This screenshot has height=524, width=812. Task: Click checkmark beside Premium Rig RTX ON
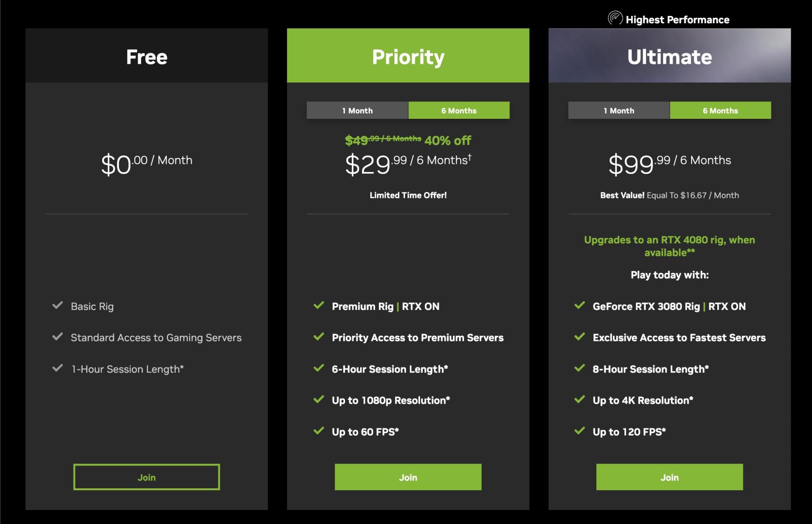[319, 305]
